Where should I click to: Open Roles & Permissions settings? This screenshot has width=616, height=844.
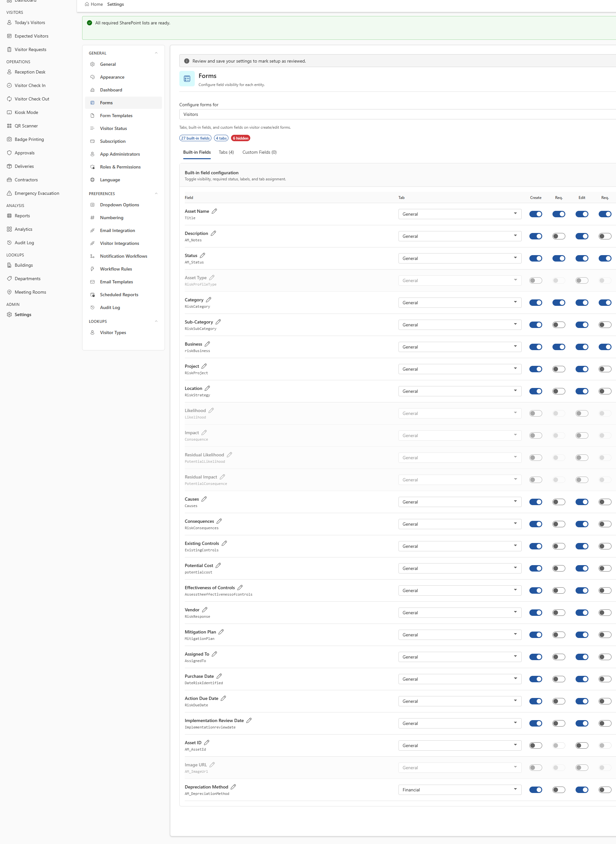click(x=124, y=167)
